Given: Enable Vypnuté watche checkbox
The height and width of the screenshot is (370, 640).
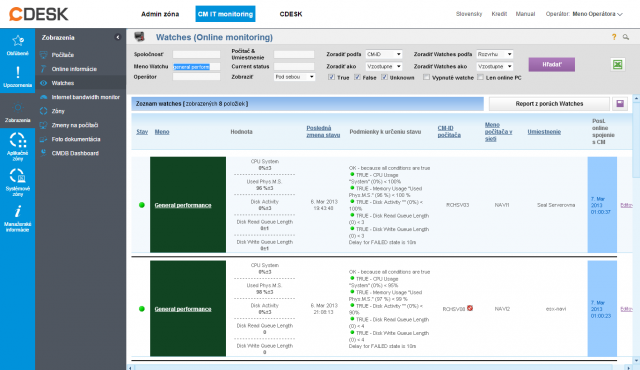Looking at the screenshot, I should point(426,77).
